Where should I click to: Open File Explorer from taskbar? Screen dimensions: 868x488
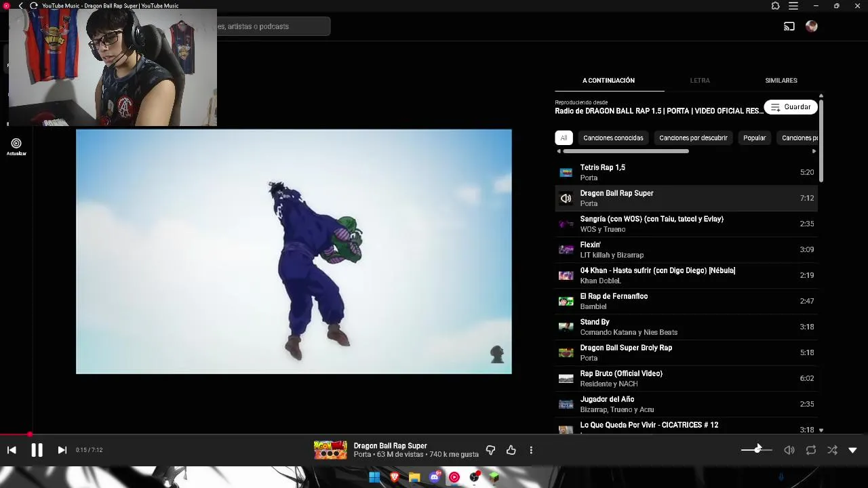coord(414,477)
